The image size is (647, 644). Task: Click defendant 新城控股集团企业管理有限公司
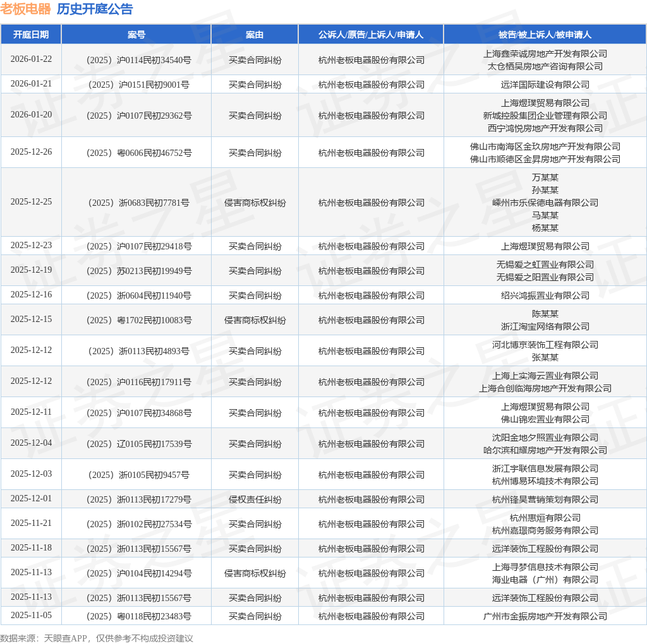point(545,116)
